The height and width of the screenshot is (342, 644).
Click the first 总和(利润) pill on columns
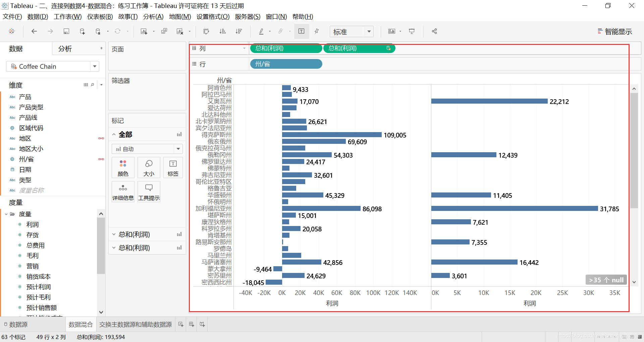click(286, 48)
